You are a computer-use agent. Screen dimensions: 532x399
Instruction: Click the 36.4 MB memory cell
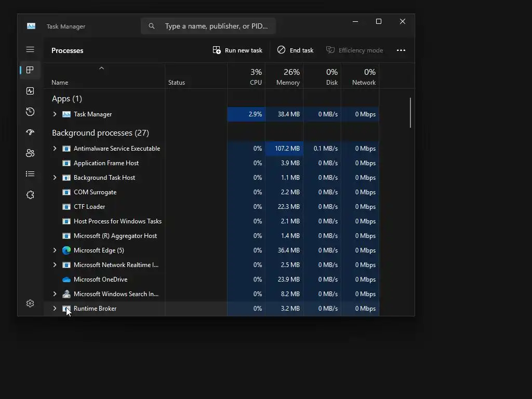pos(284,250)
